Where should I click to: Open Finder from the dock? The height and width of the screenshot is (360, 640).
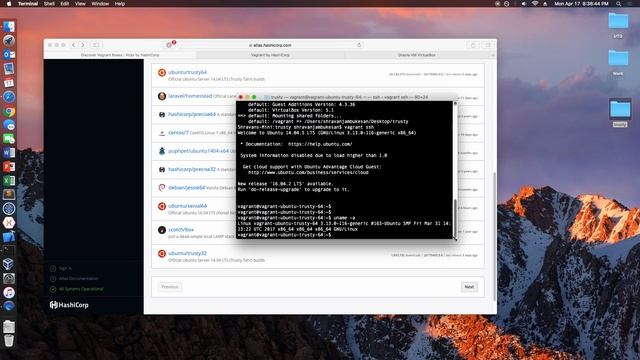9,27
